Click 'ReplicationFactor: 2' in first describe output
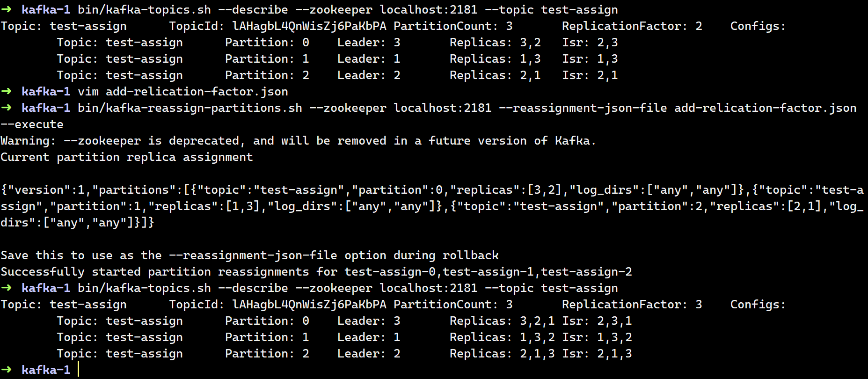Viewport: 868px width, 379px height. click(x=632, y=26)
